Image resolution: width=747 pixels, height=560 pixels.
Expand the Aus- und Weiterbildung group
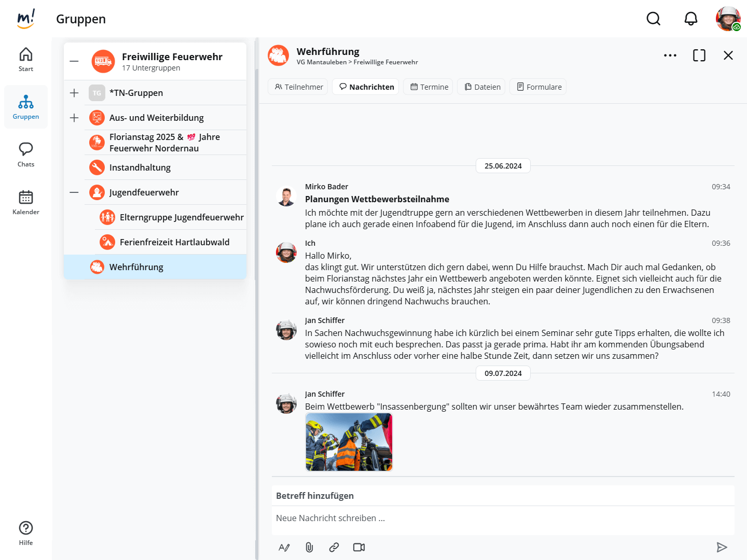pos(74,118)
